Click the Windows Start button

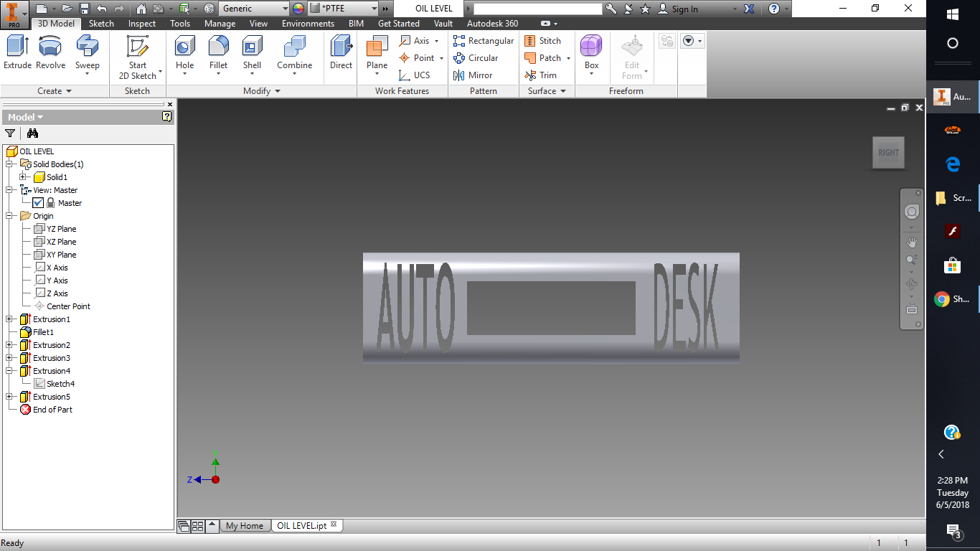point(953,14)
